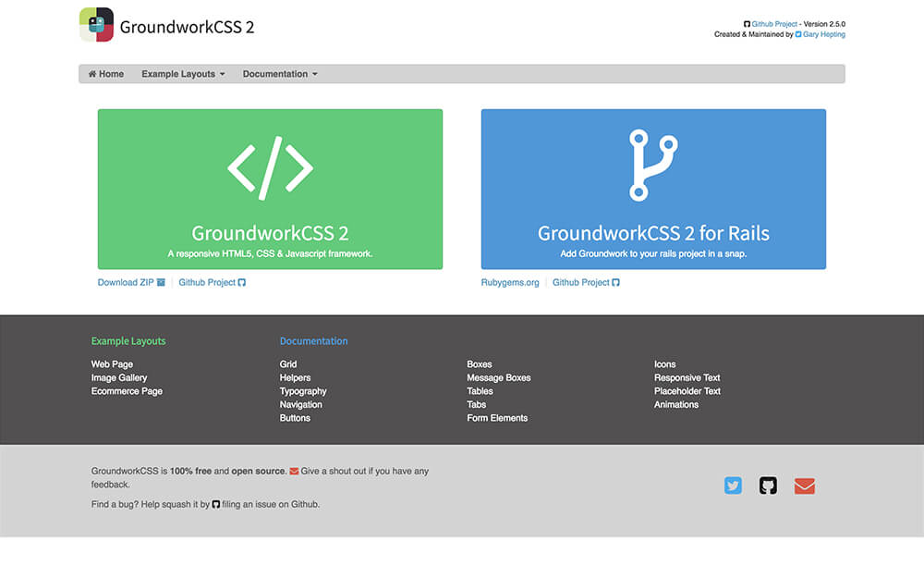Viewport: 924px width, 578px height.
Task: Open the Boxes footer link
Action: [479, 363]
